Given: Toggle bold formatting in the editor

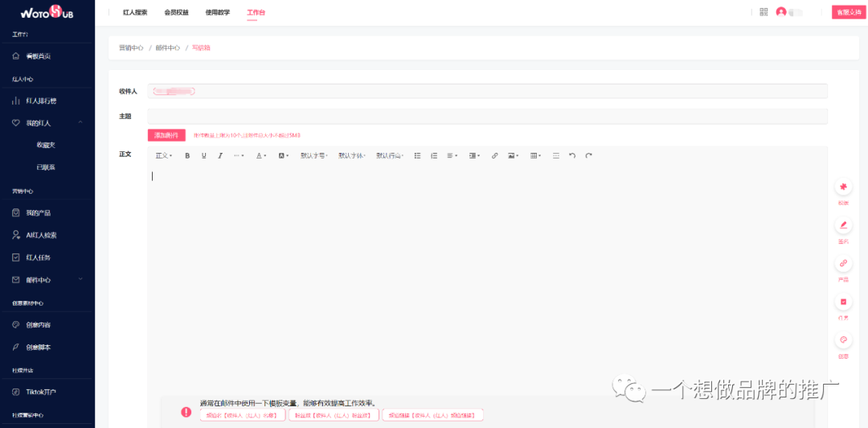Looking at the screenshot, I should pyautogui.click(x=187, y=156).
